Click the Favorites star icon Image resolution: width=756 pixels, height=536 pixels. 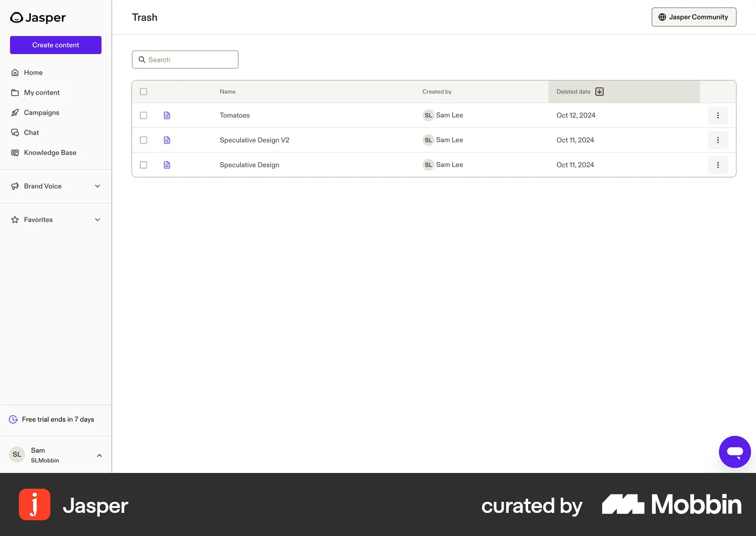tap(15, 220)
